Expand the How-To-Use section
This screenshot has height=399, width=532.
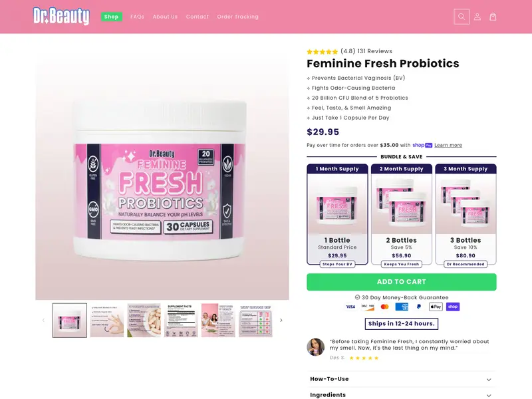pyautogui.click(x=402, y=379)
